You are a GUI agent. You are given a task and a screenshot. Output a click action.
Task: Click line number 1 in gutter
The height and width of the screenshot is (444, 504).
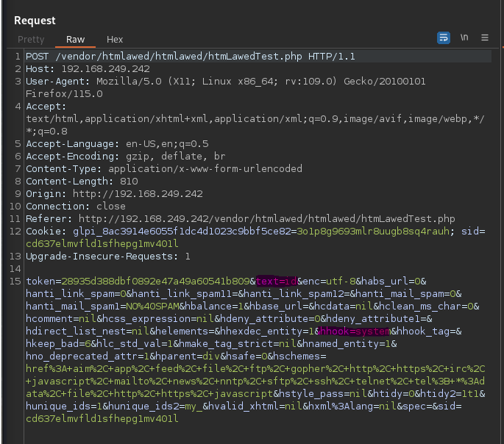[18, 57]
